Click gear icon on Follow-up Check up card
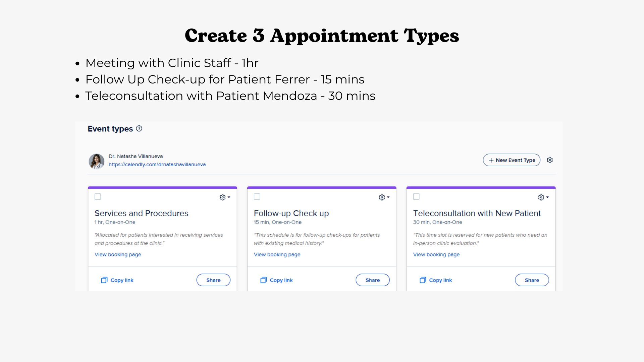The image size is (644, 362). click(x=382, y=197)
